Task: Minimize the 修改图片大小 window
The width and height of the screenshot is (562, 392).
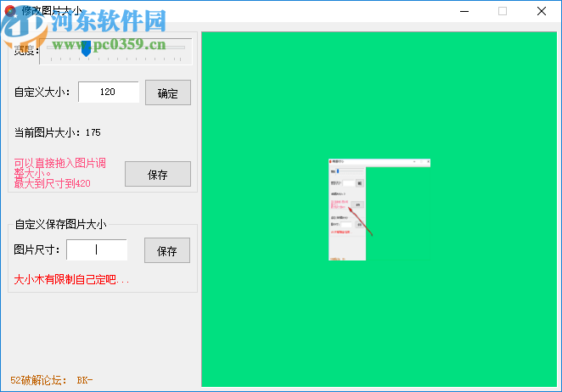Action: pyautogui.click(x=464, y=11)
